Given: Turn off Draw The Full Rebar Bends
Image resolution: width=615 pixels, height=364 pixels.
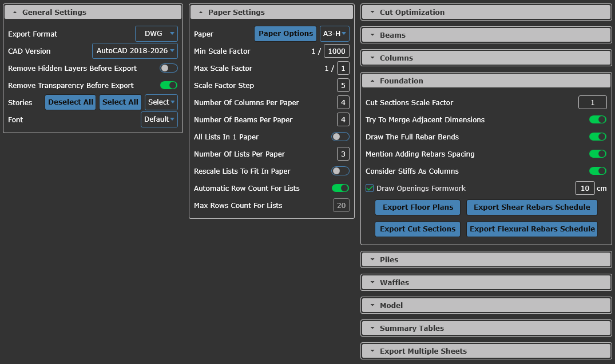Looking at the screenshot, I should coord(597,137).
